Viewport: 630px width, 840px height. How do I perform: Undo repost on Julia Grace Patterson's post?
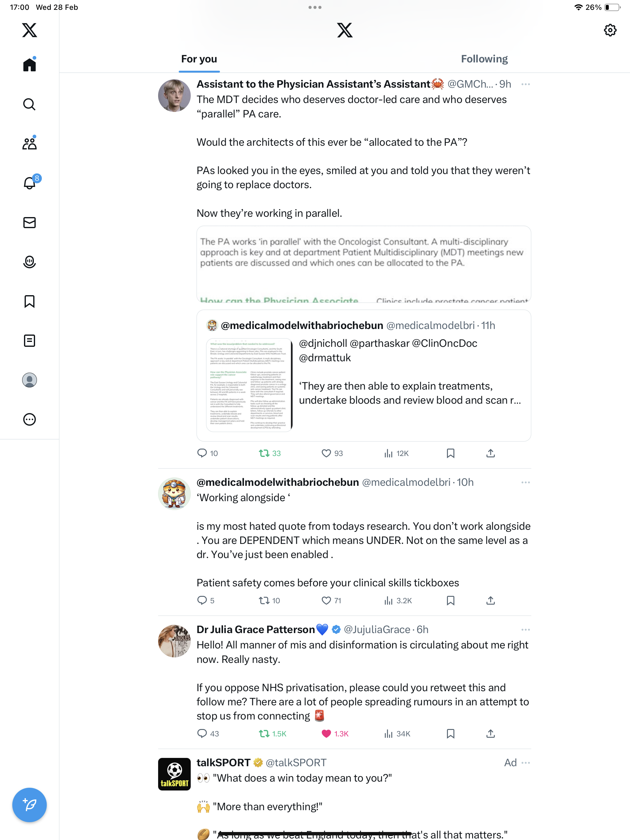tap(264, 734)
